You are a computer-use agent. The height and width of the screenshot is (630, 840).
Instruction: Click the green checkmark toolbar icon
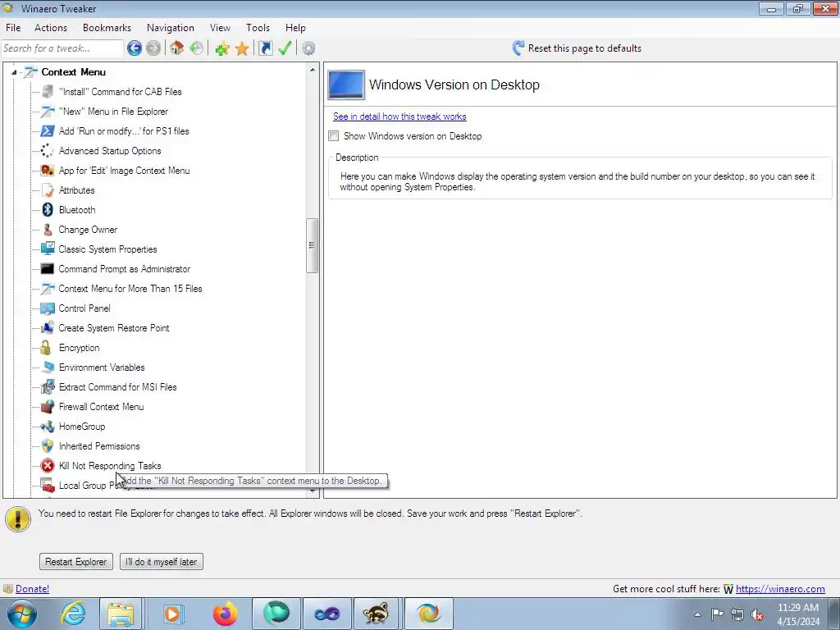pos(285,48)
